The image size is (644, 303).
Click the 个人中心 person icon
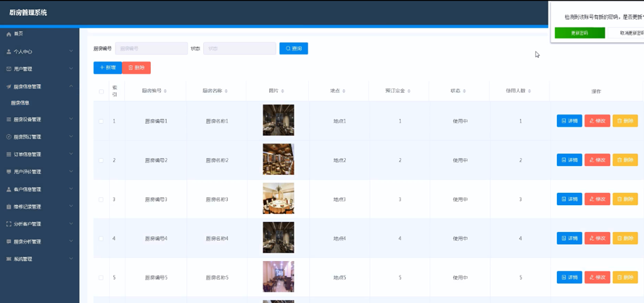tap(9, 51)
